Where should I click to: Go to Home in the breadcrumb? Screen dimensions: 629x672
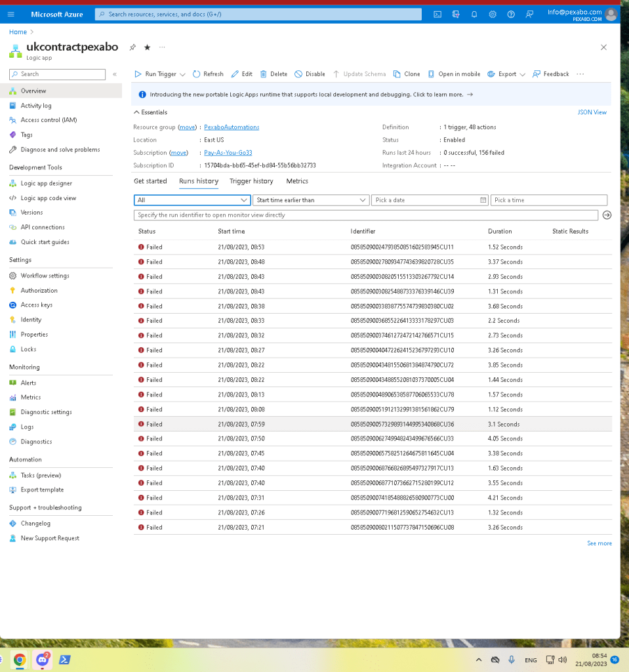(18, 32)
